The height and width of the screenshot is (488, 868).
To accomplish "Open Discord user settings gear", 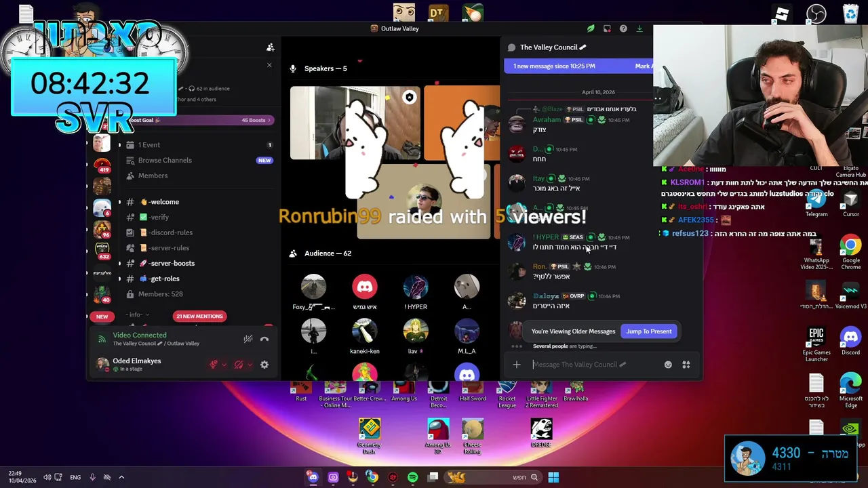I will 264,365.
